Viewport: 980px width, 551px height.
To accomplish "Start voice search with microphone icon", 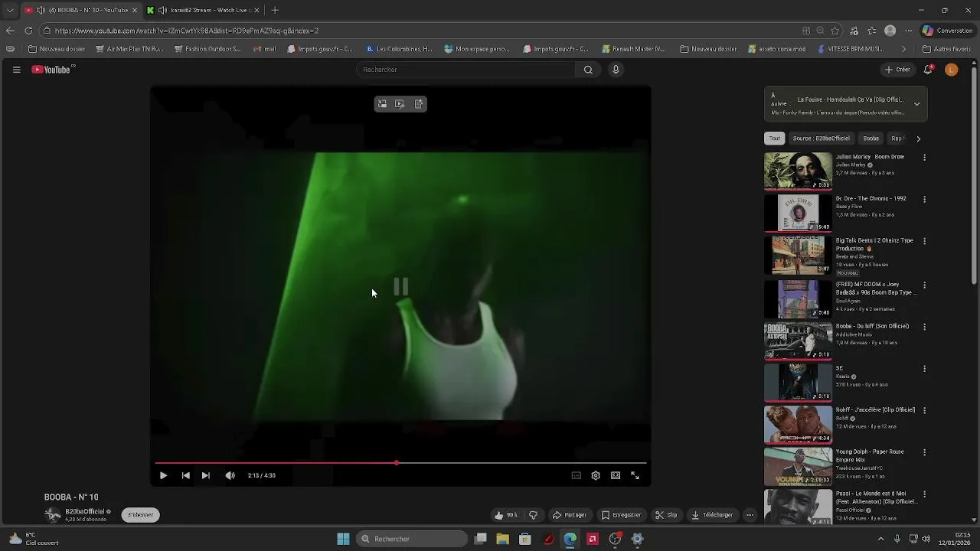I will pos(616,70).
